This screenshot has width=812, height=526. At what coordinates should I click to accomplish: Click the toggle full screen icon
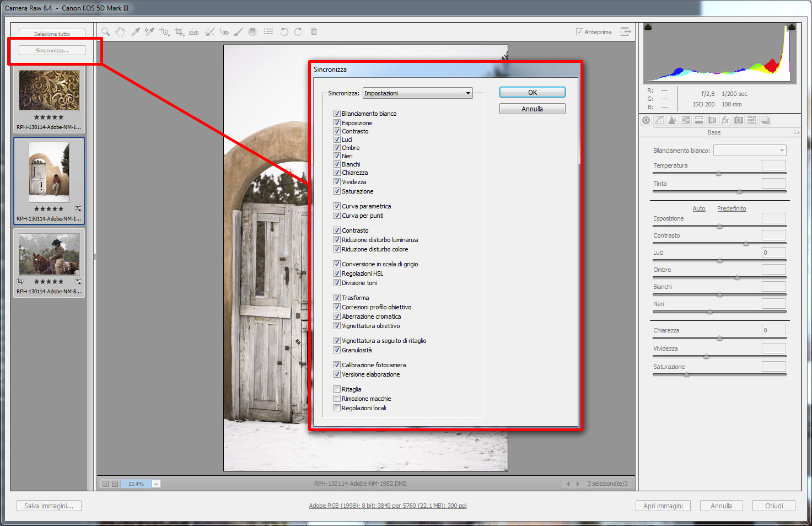coord(626,31)
